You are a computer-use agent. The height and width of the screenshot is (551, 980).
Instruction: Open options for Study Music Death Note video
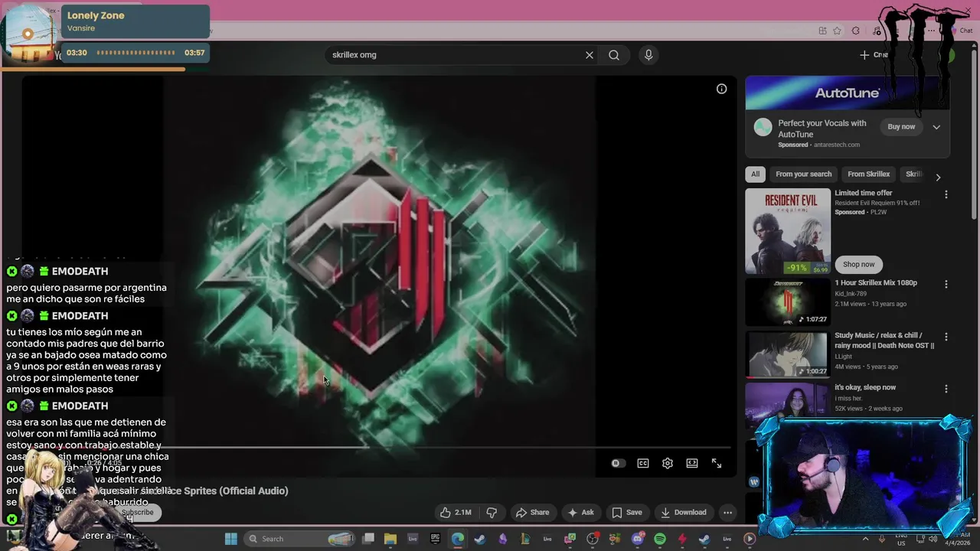point(946,337)
